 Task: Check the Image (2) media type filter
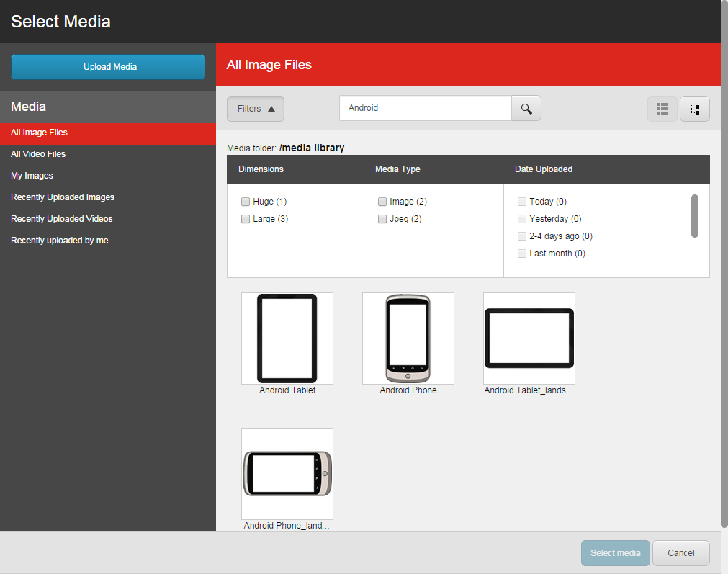pos(382,202)
